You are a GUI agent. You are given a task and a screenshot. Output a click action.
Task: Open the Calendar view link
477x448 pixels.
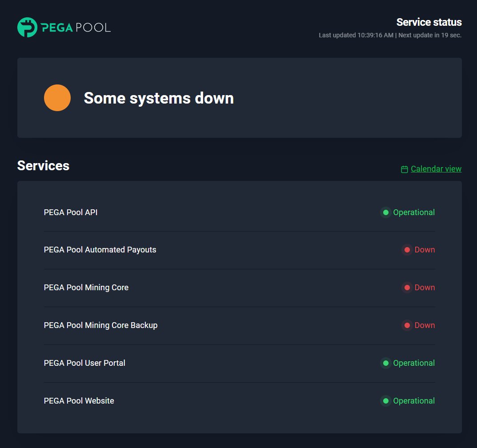click(436, 169)
